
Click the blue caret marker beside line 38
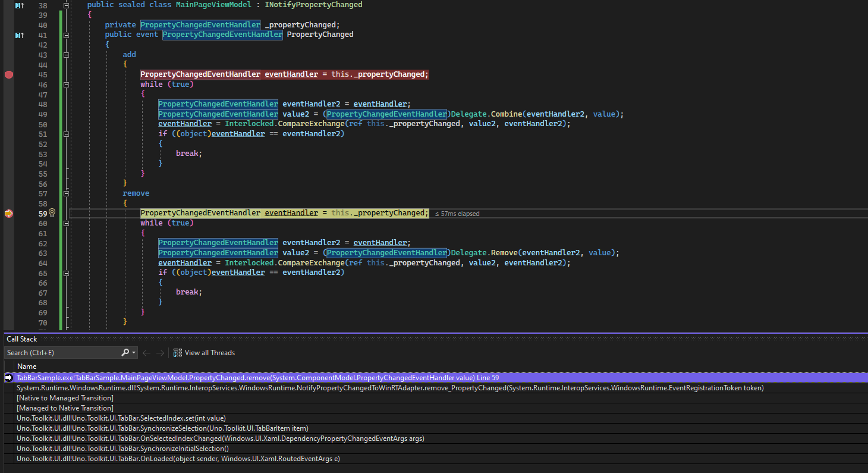coord(18,5)
